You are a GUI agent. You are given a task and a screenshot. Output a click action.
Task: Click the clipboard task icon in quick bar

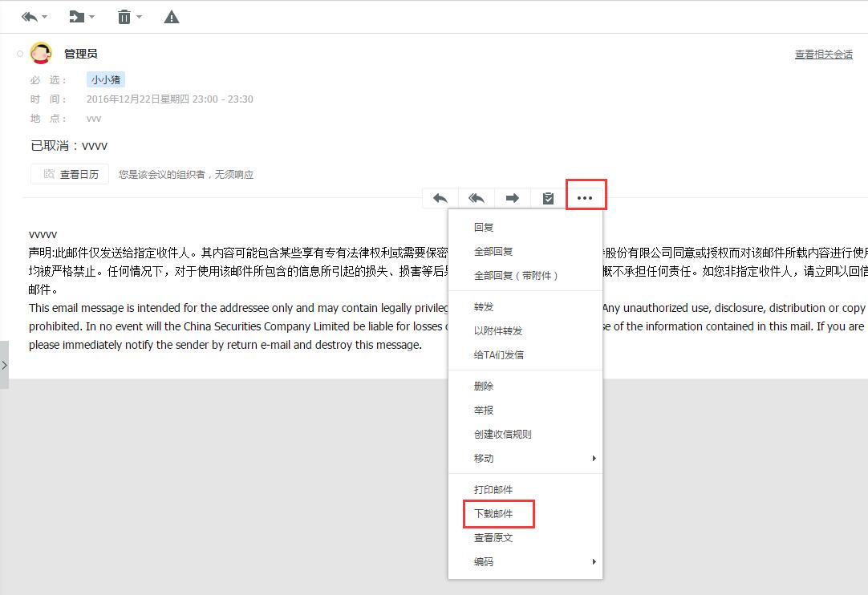[549, 198]
